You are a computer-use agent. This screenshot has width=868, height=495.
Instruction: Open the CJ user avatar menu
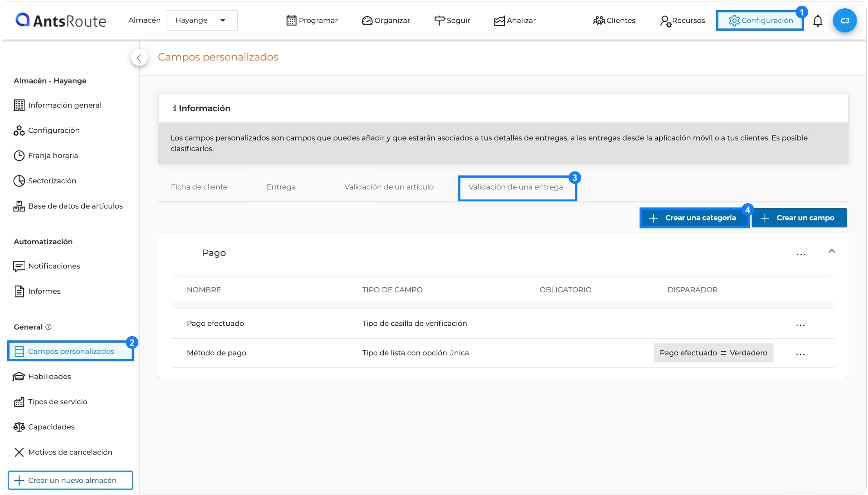click(x=845, y=21)
